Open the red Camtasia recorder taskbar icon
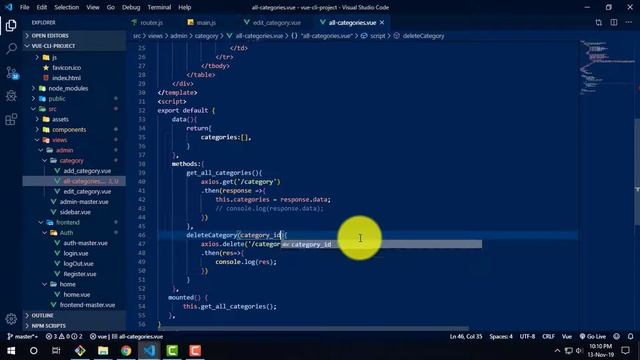 click(x=195, y=351)
